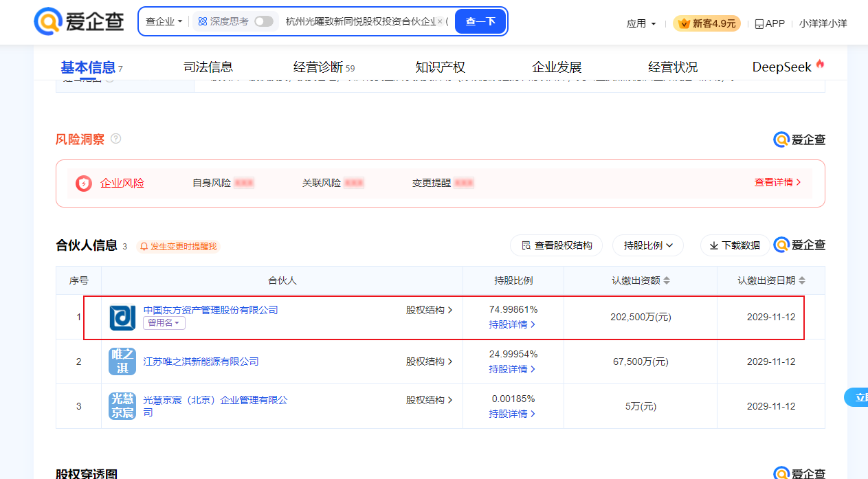
Task: Open 查看详情 link in risk panel
Action: pyautogui.click(x=777, y=183)
